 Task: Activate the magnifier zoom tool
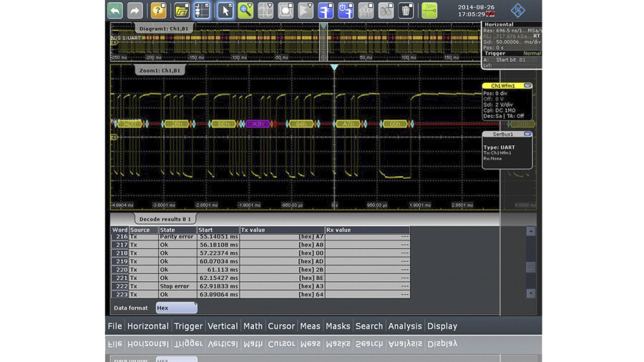[x=245, y=10]
